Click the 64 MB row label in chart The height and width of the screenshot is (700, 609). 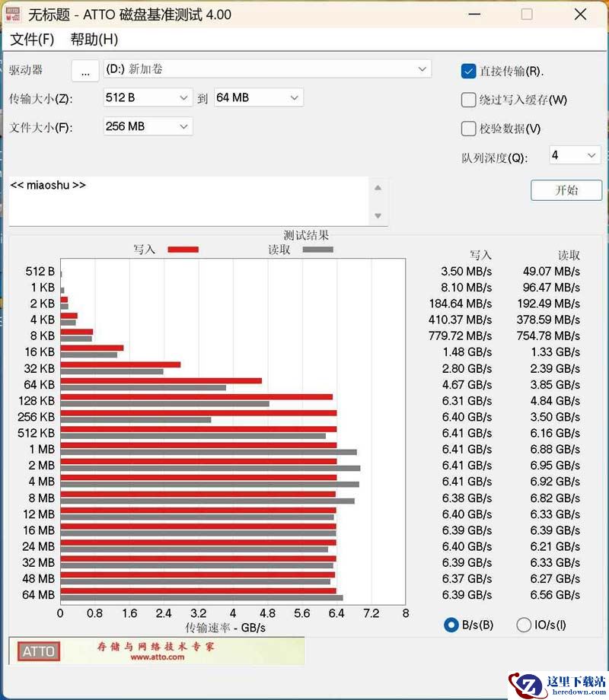38,595
